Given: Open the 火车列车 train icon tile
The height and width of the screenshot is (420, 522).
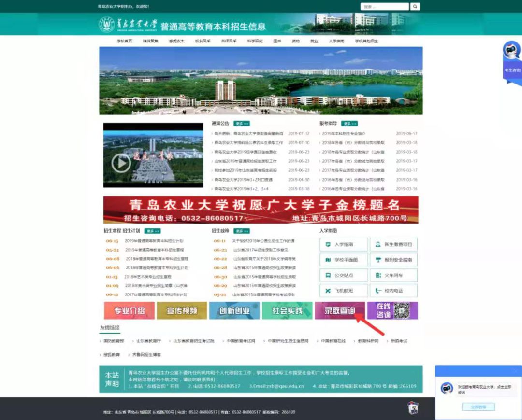Looking at the screenshot, I should [x=393, y=275].
